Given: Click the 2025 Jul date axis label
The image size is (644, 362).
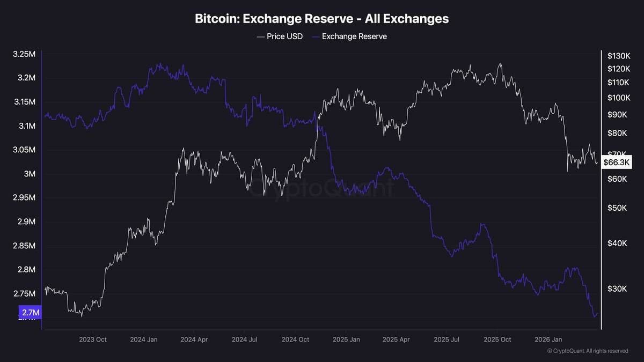Looking at the screenshot, I should coord(447,339).
